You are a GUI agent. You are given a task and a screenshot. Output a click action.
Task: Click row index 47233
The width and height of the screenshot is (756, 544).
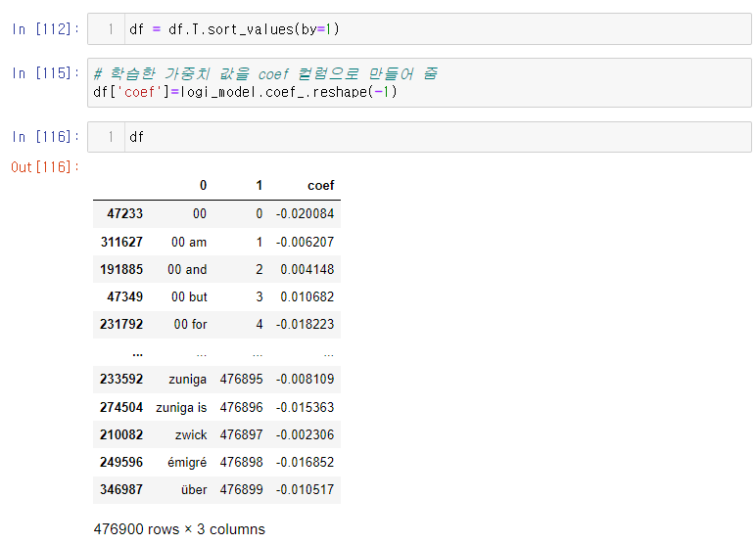coord(125,213)
